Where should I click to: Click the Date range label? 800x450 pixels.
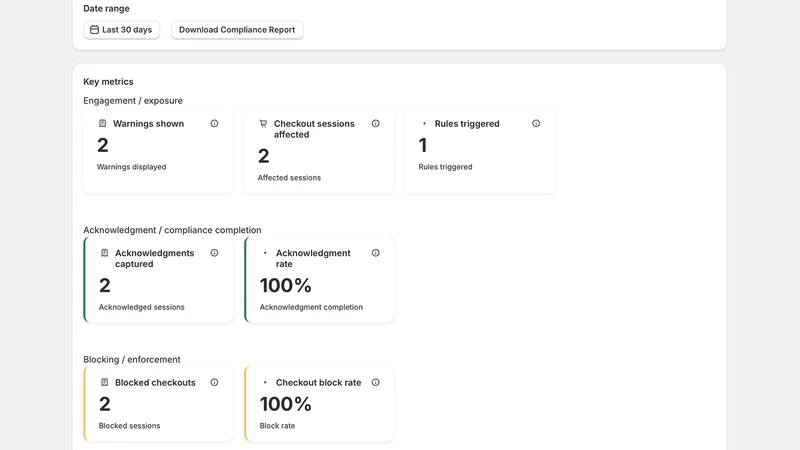(106, 9)
